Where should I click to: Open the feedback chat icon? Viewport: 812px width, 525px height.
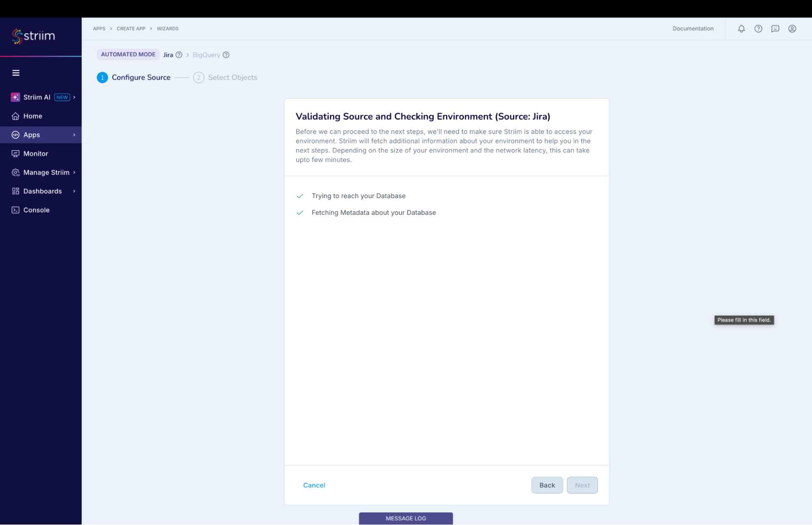point(775,29)
